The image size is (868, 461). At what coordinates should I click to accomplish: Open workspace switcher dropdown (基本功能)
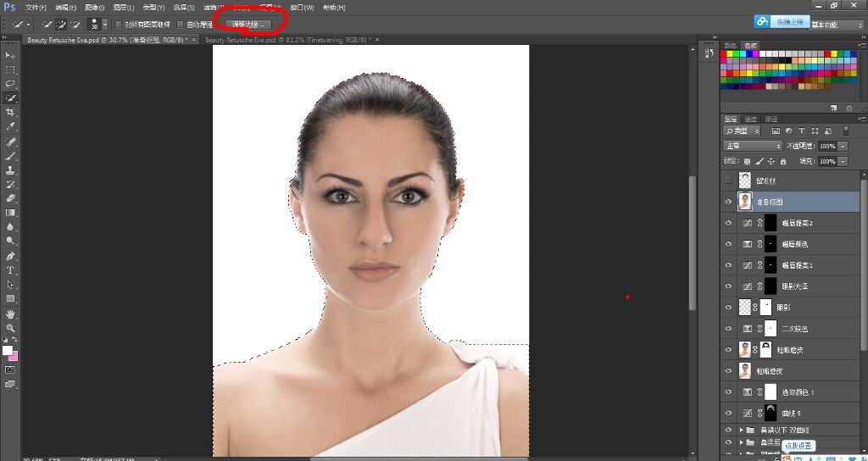pos(837,25)
